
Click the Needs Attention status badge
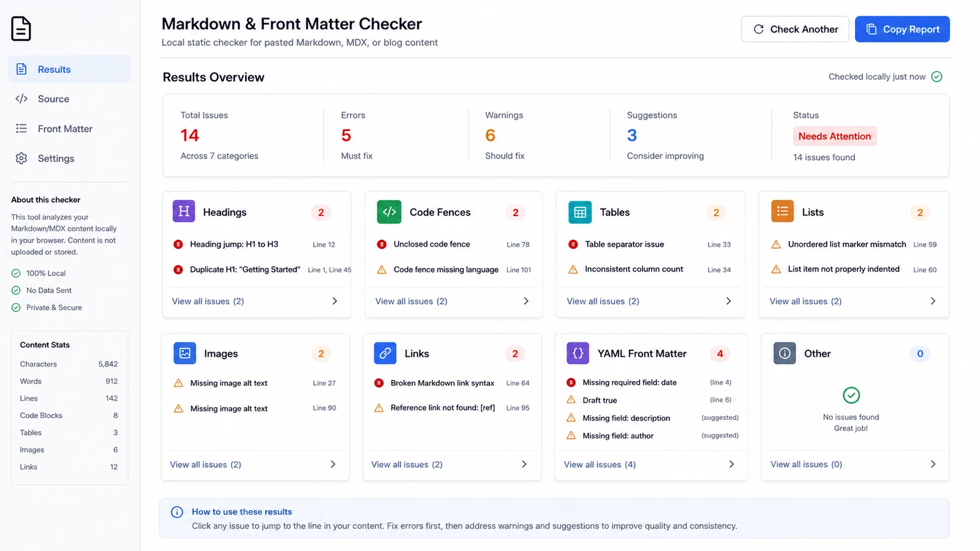834,136
